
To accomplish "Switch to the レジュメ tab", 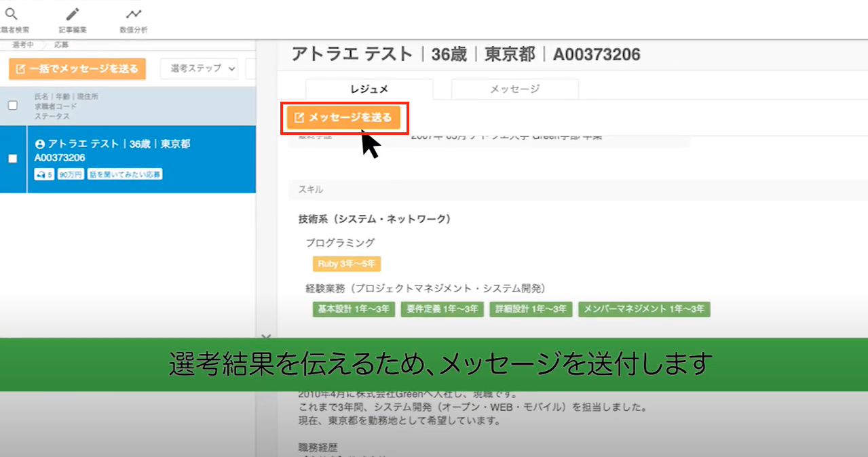I will point(369,89).
